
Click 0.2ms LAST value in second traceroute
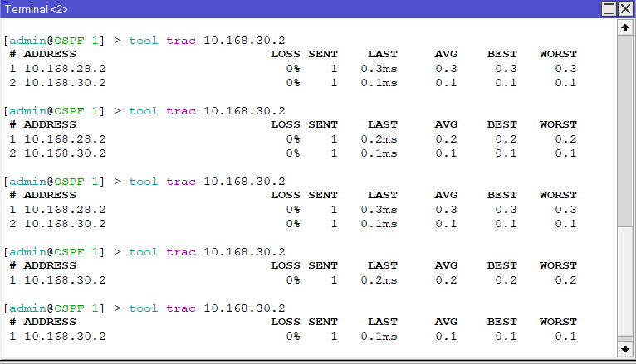tap(379, 139)
